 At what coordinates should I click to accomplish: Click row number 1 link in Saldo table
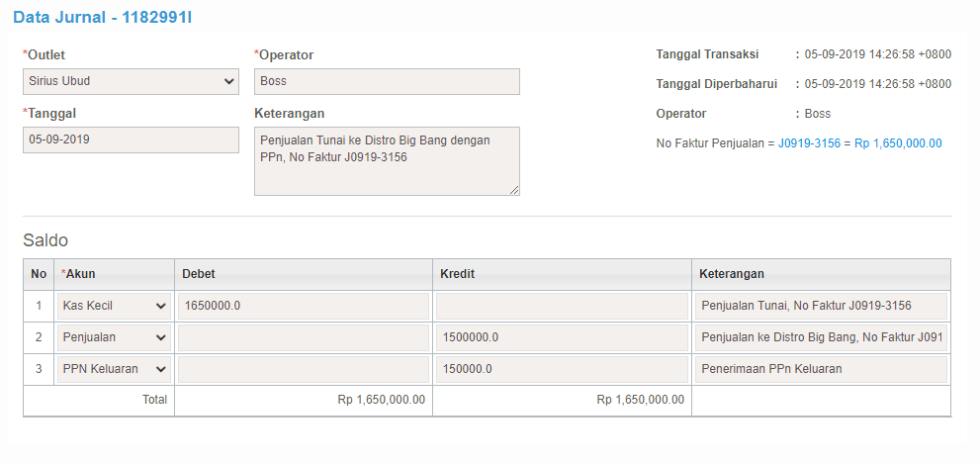click(x=39, y=306)
